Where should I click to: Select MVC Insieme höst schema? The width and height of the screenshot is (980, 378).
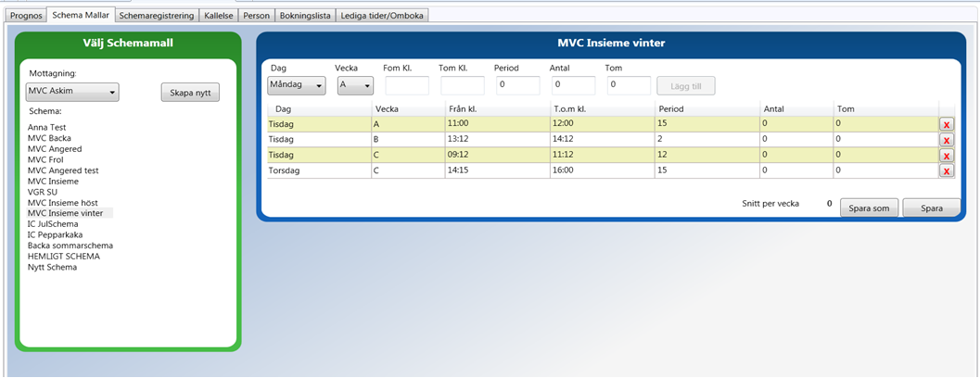[x=63, y=202]
